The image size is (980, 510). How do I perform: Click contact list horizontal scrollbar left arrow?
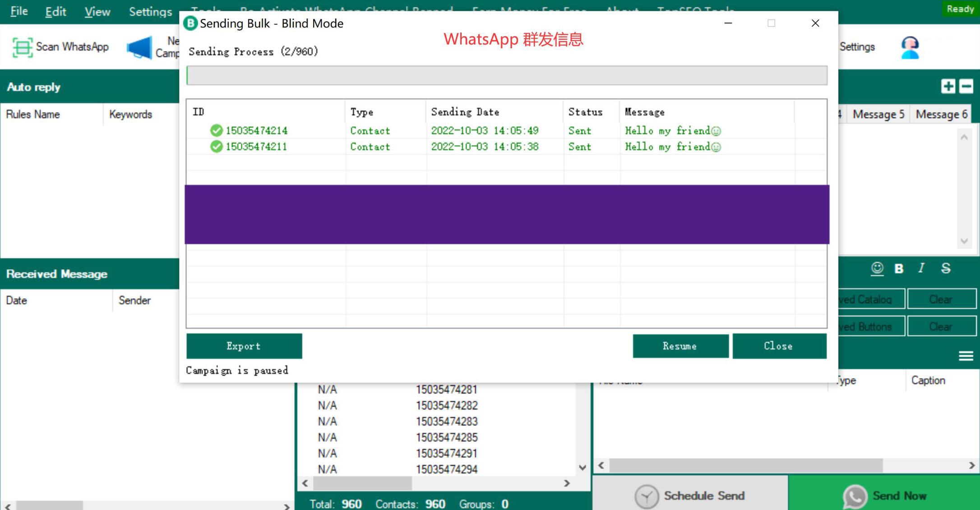point(305,483)
